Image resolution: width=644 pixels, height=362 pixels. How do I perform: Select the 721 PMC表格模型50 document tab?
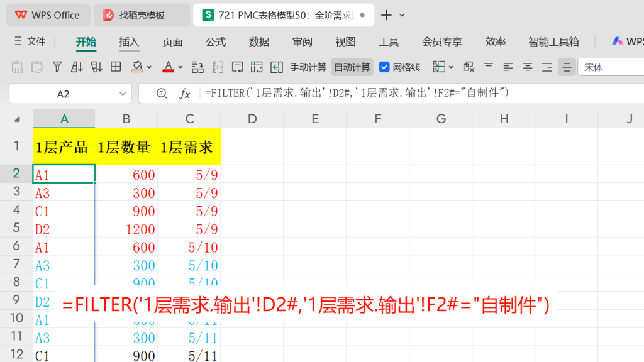pyautogui.click(x=284, y=15)
